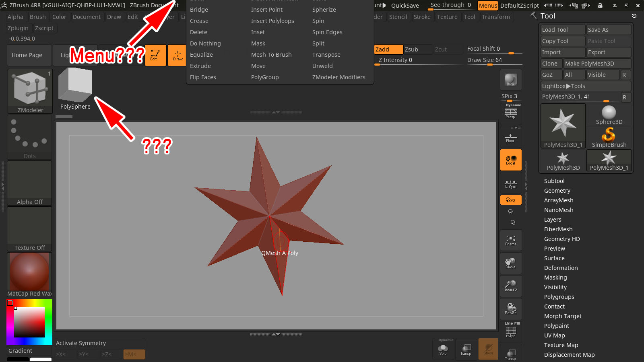Click the Tool palette icon in header

533,16
